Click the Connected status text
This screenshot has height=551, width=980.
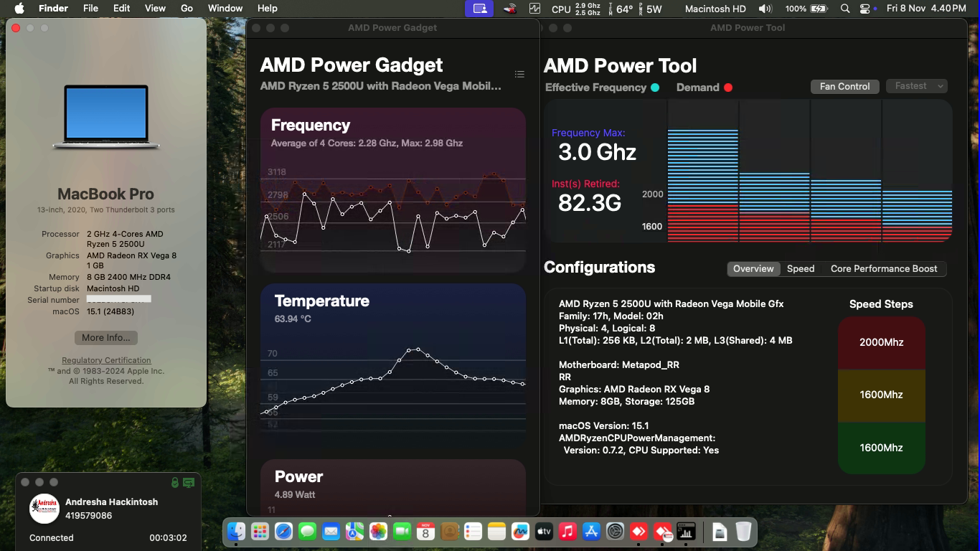click(x=52, y=537)
